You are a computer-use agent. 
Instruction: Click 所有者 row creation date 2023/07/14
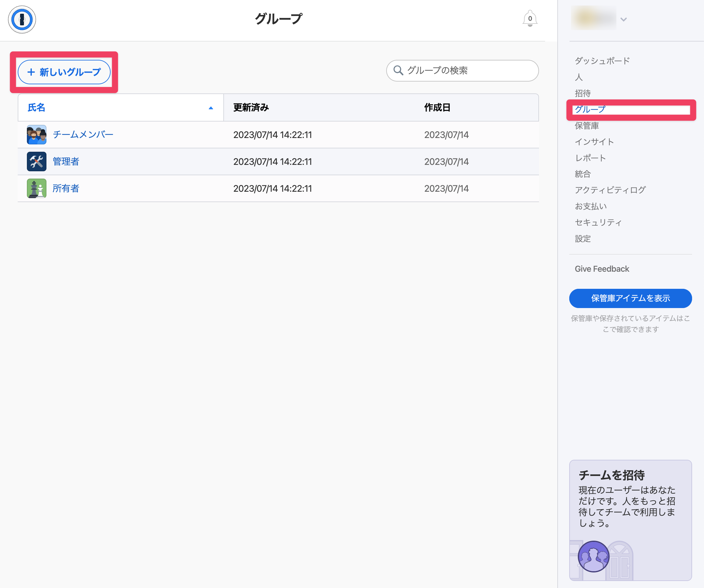pos(446,188)
